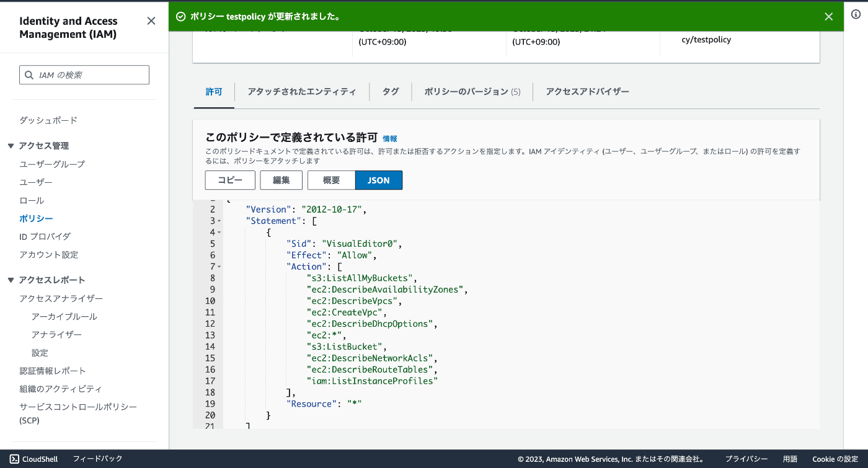This screenshot has height=468, width=868.
Task: Open ロール in sidebar
Action: [32, 201]
